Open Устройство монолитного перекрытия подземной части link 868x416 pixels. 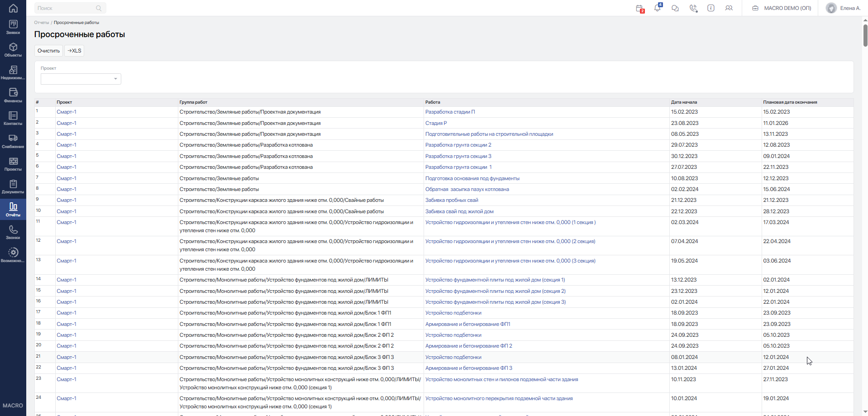[499, 398]
